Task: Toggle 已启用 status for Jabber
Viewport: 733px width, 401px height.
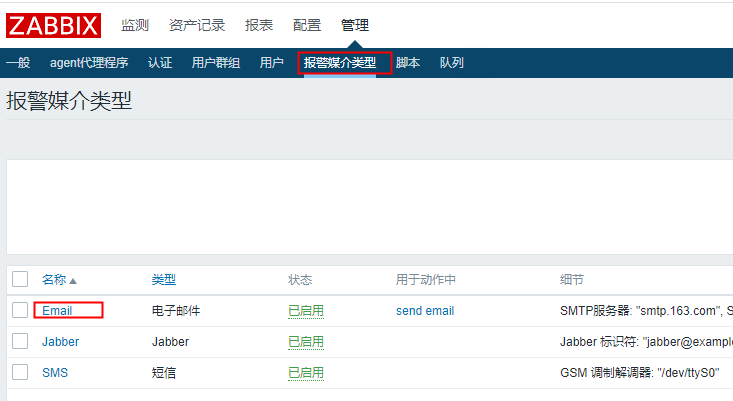Action: coord(306,342)
